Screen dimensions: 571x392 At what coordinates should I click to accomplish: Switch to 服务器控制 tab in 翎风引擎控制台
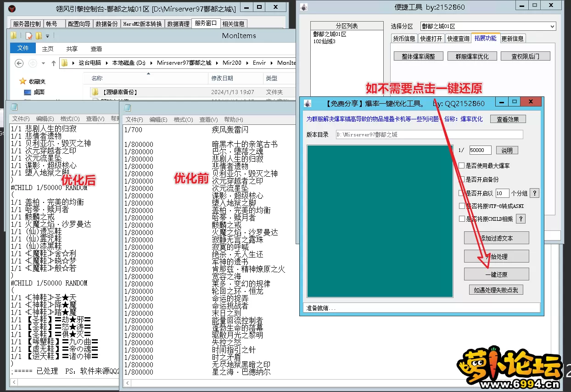point(27,24)
